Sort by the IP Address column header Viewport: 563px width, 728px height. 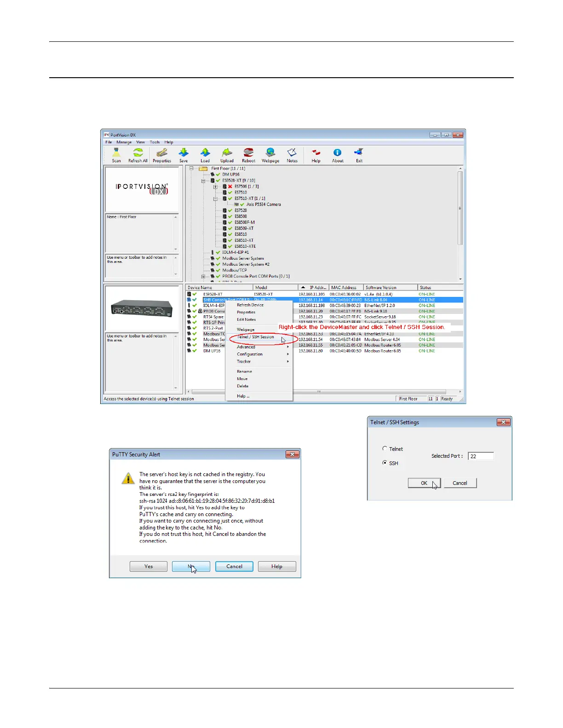coord(314,288)
